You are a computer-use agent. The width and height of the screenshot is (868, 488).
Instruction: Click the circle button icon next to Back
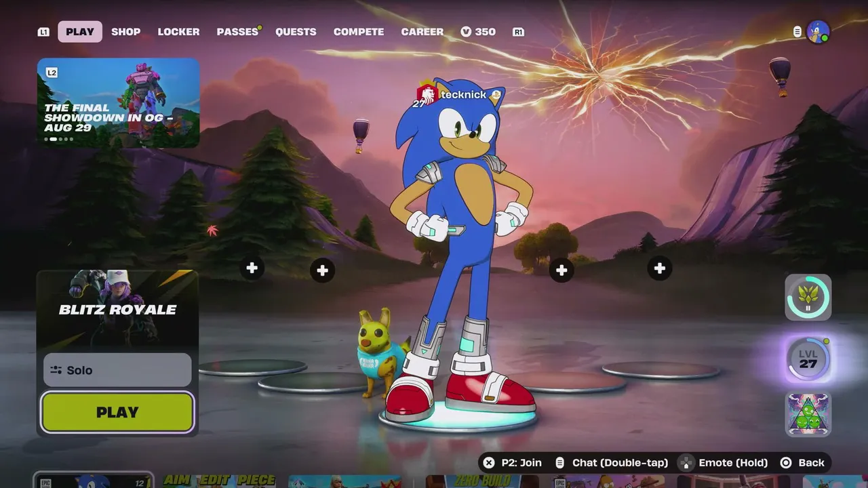[x=786, y=463]
